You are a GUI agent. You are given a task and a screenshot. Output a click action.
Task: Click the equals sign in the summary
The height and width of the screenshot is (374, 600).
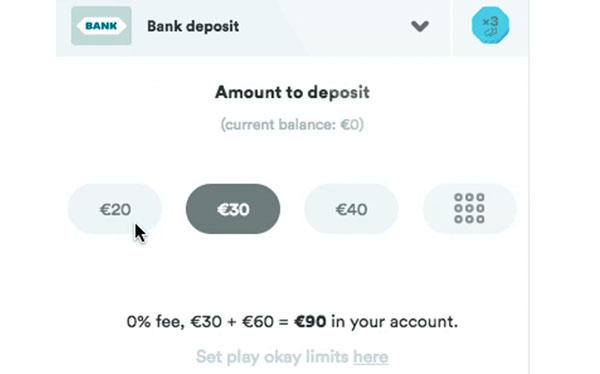coord(284,322)
